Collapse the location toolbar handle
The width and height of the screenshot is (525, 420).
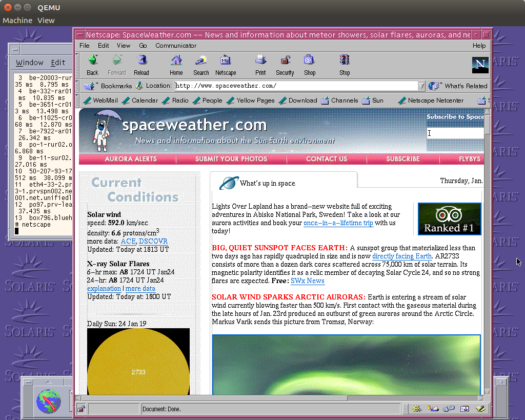[77, 86]
